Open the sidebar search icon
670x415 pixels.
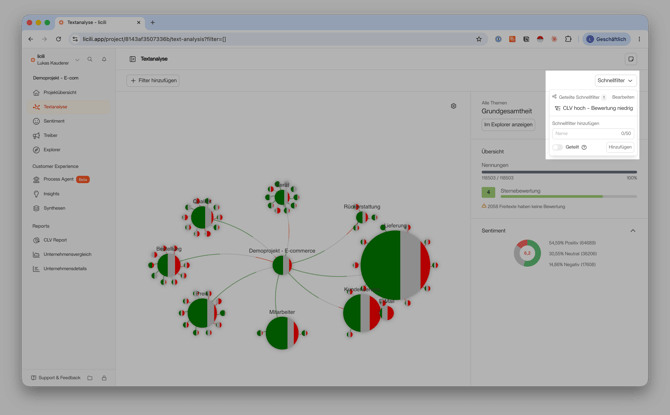[90, 59]
